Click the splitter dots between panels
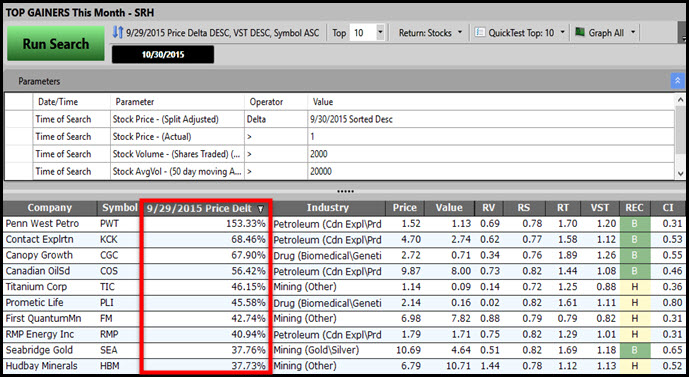 345,191
